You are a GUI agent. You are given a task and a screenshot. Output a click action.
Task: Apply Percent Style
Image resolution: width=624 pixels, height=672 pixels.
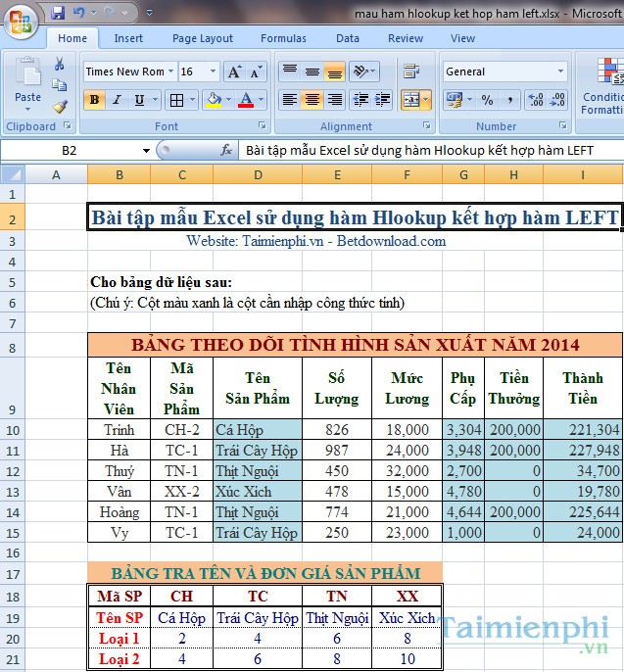[x=487, y=100]
